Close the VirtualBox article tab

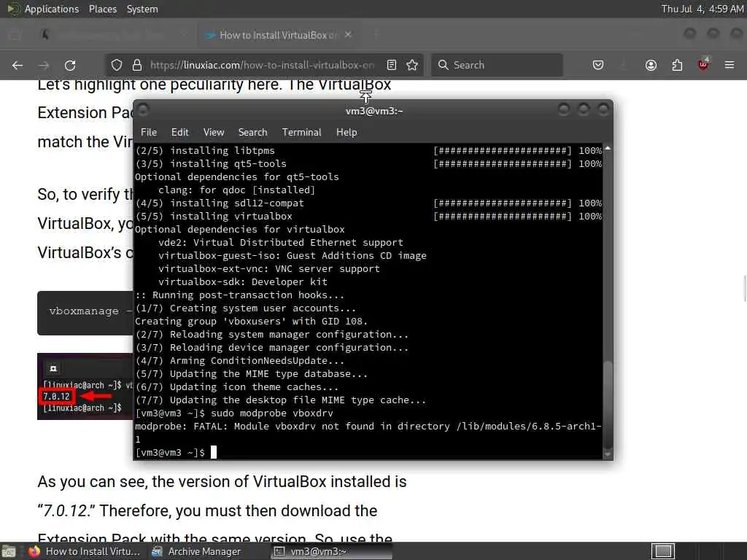348,35
